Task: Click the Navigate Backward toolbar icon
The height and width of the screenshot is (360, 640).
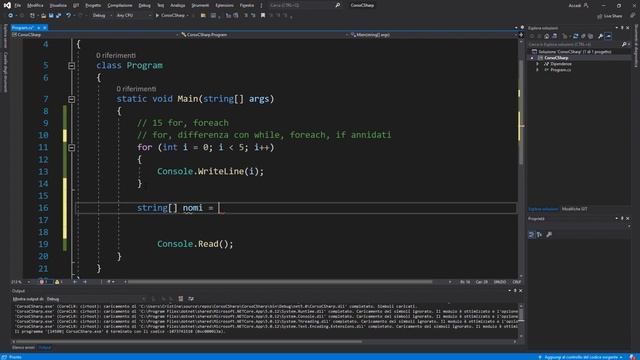Action: pos(10,16)
